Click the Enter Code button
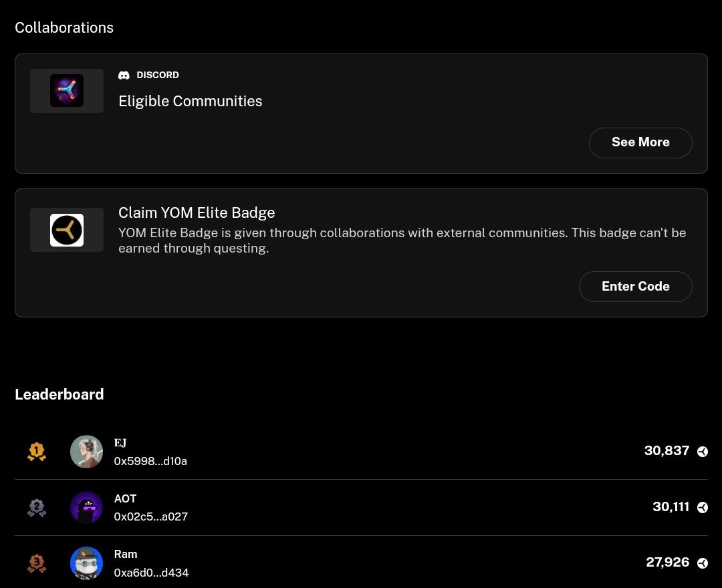 coord(636,287)
